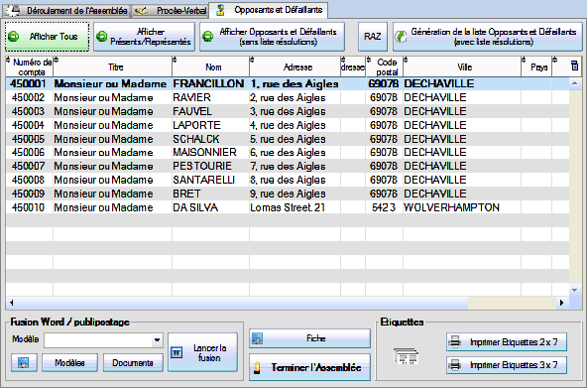Sort by Adresse column header
The image size is (588, 389).
pyautogui.click(x=295, y=66)
